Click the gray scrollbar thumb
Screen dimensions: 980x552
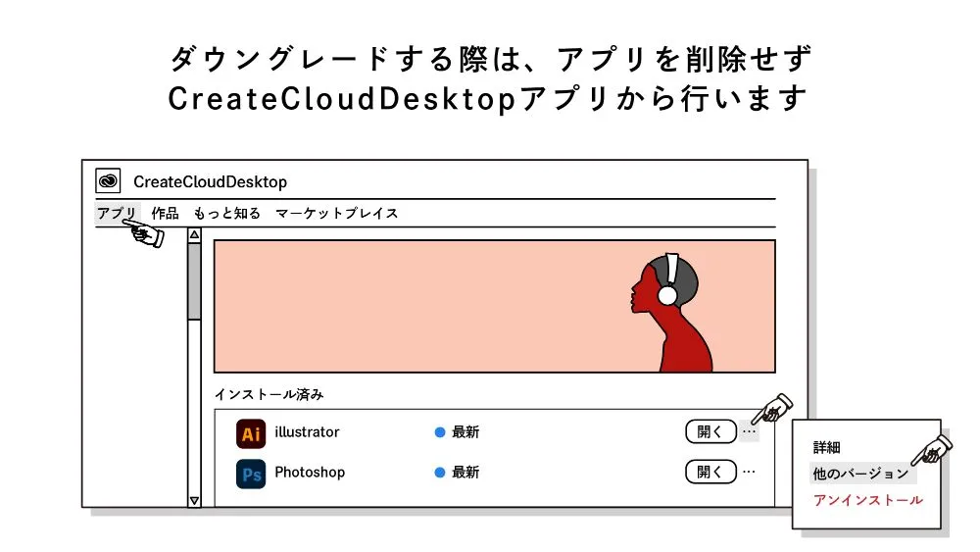click(194, 280)
